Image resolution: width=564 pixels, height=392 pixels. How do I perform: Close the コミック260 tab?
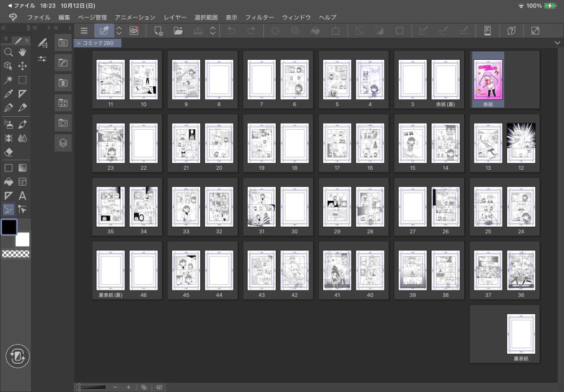pos(78,43)
